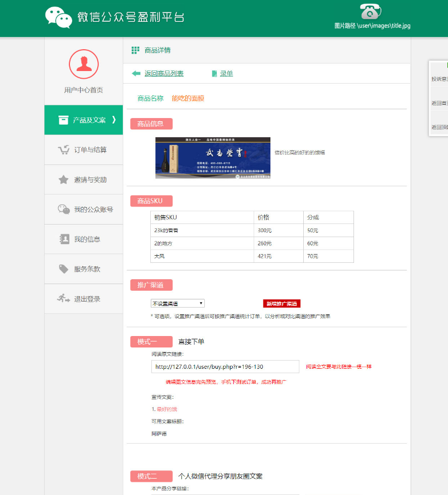448x495 pixels.
Task: Click the 大风 SKU cell
Action: coord(202,256)
